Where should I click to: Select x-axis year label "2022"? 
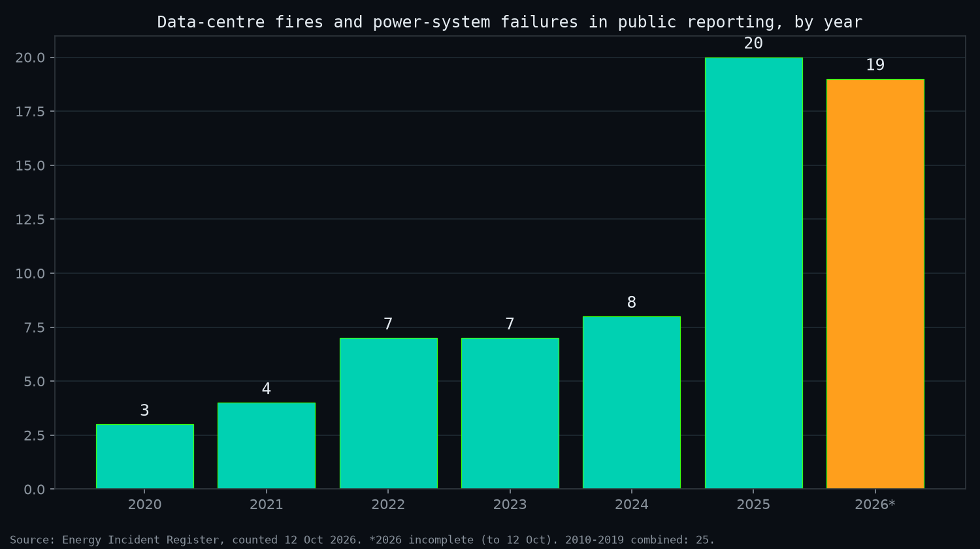coord(388,505)
